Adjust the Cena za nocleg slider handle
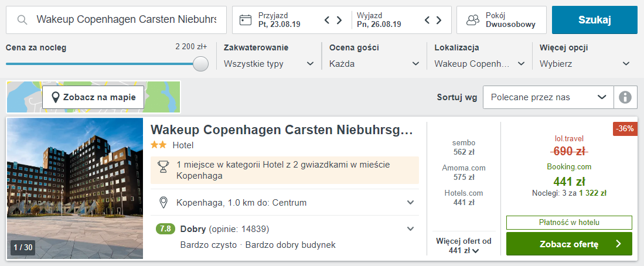This screenshot has height=266, width=644. (201, 64)
